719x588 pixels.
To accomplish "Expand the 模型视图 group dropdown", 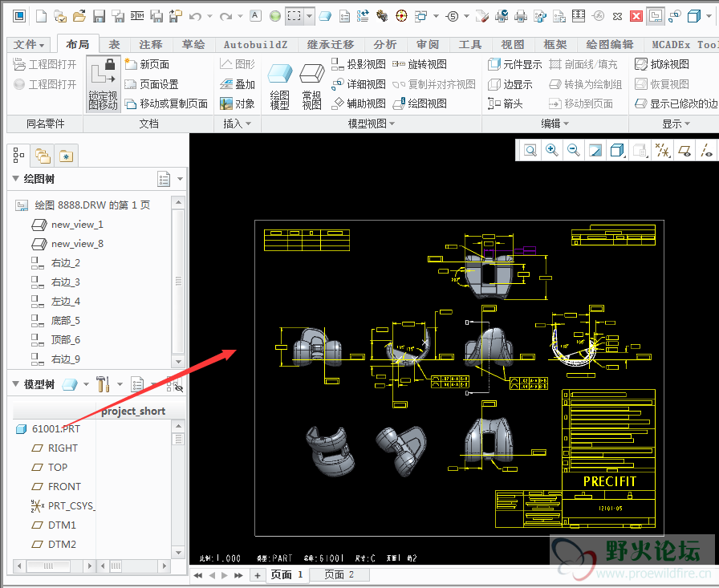I will pos(372,124).
